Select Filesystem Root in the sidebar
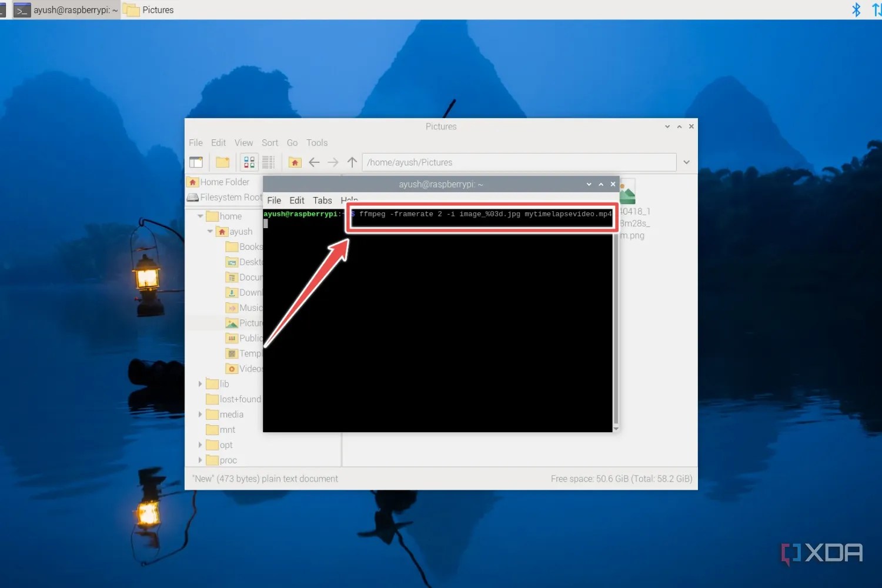 click(x=225, y=197)
